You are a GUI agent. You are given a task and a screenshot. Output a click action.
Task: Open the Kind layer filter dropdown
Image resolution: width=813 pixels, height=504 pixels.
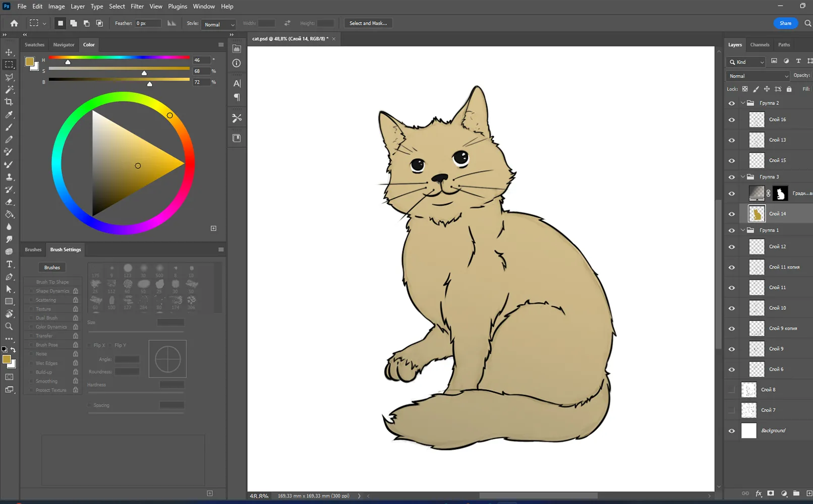pos(746,62)
